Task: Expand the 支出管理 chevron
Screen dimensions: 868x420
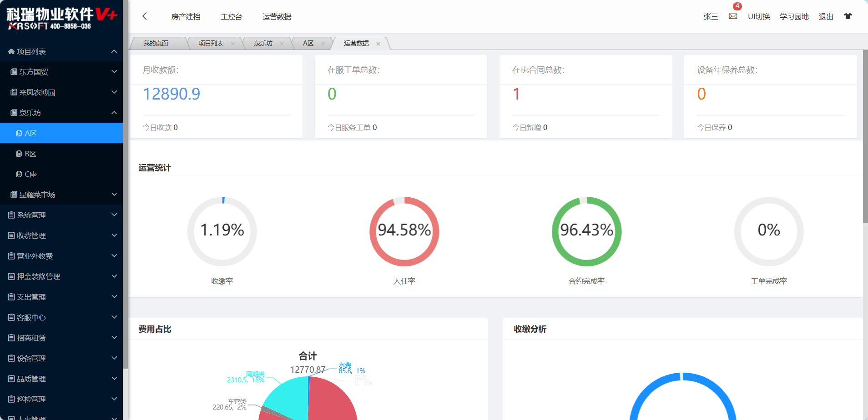Action: 114,297
